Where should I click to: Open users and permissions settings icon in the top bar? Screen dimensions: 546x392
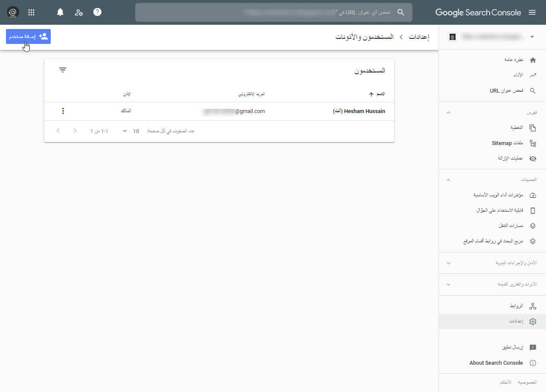[79, 12]
